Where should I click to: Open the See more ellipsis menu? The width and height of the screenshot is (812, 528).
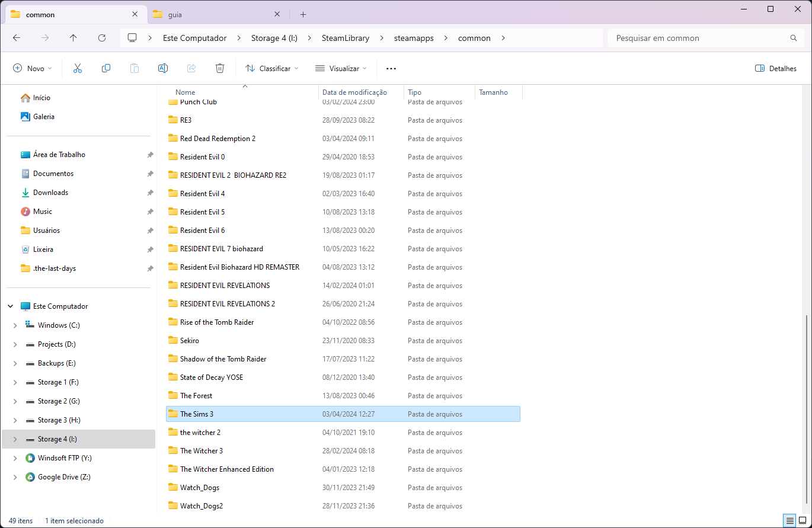click(391, 68)
